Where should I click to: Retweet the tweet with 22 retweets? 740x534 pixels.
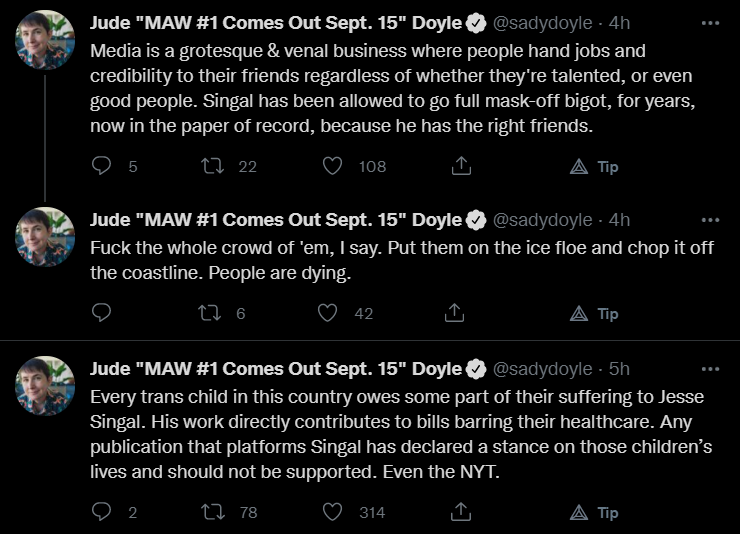tap(212, 166)
